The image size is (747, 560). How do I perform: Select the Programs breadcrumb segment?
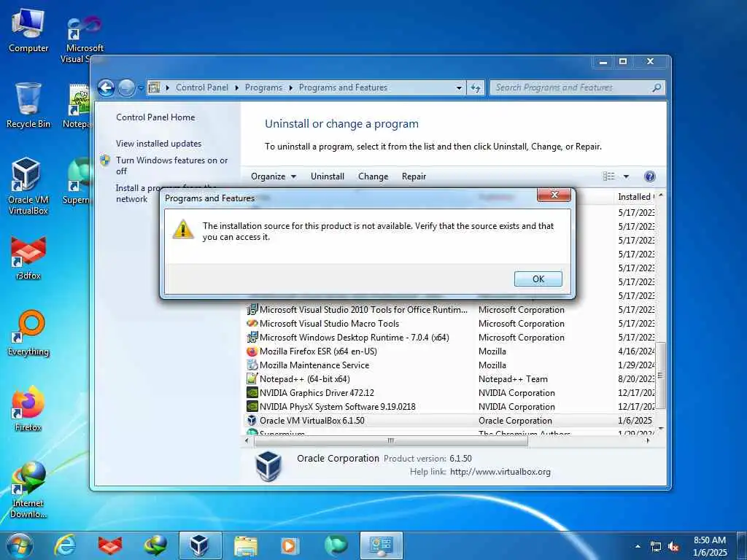pos(263,87)
